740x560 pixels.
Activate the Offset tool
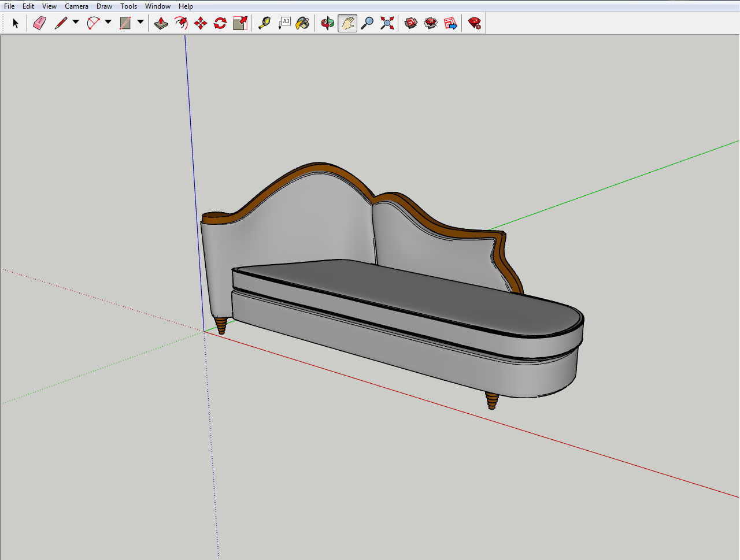coord(181,23)
